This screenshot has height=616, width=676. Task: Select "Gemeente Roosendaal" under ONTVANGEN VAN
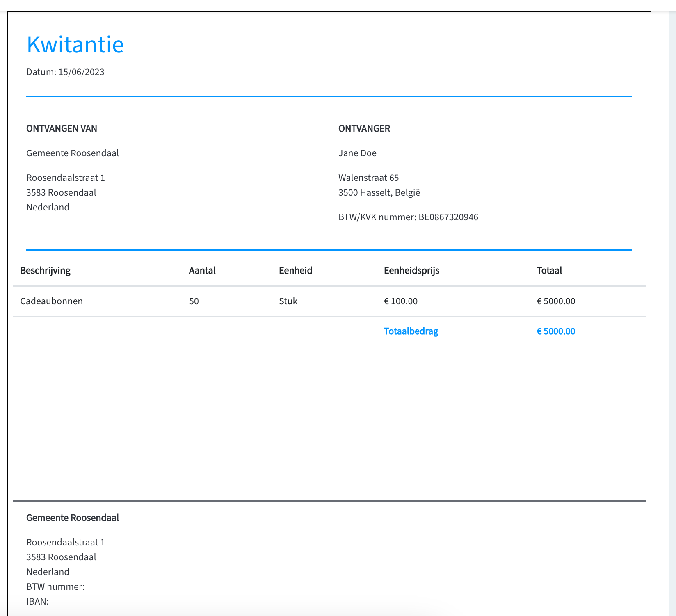[73, 153]
